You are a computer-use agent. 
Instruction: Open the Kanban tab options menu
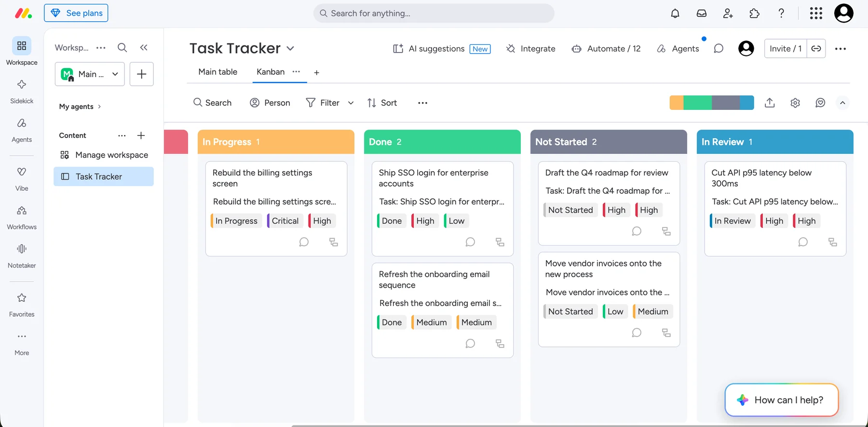point(296,72)
